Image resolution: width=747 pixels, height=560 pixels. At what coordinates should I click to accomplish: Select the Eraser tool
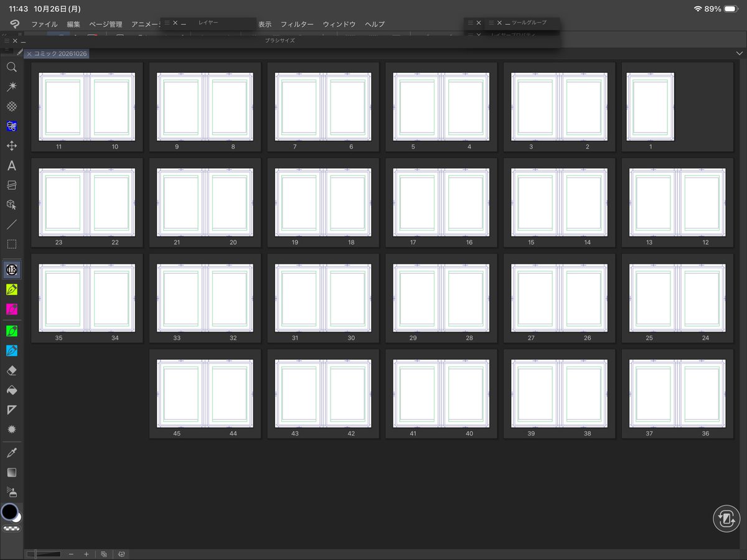coord(11,370)
